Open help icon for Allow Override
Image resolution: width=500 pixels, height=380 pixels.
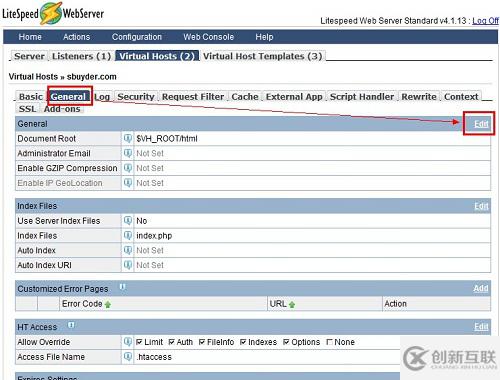[128, 341]
